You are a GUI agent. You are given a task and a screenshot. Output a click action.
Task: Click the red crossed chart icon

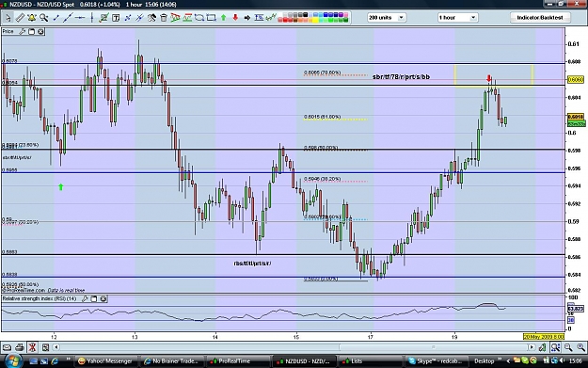[x=32, y=347]
